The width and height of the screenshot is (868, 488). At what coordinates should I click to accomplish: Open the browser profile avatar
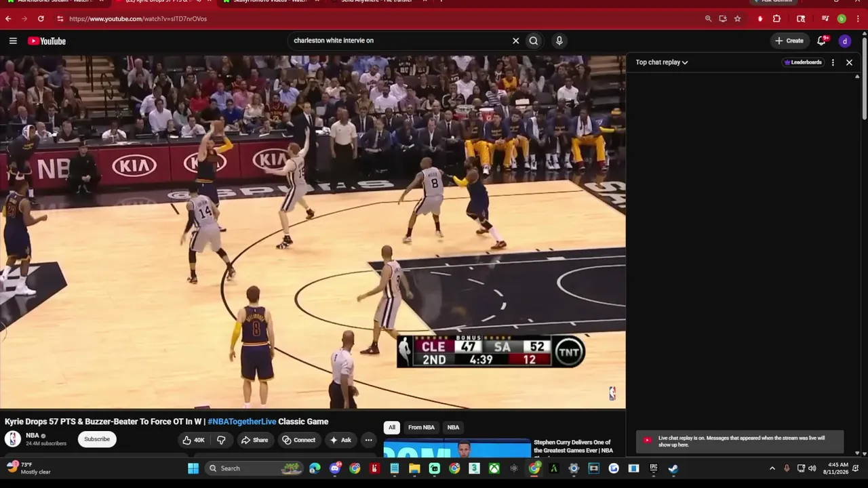pos(842,19)
